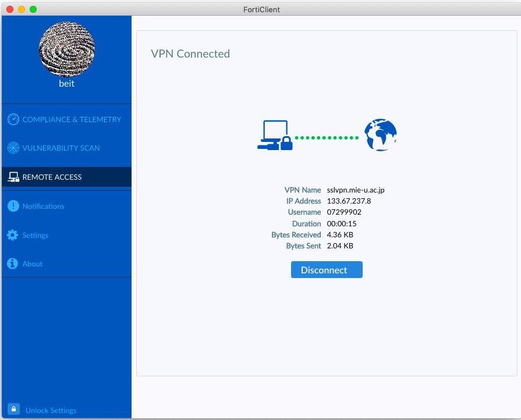The height and width of the screenshot is (420, 521).
Task: Click IP address 133.67.237.8
Action: 349,201
